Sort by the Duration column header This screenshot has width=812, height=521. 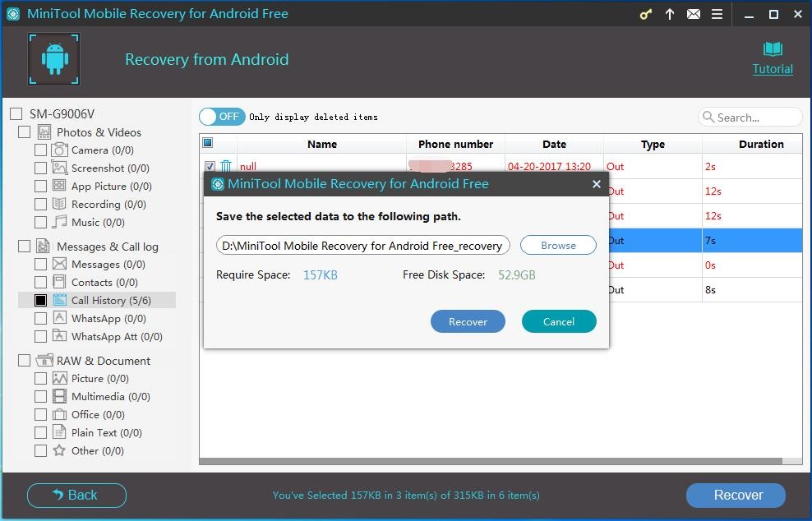click(x=760, y=144)
